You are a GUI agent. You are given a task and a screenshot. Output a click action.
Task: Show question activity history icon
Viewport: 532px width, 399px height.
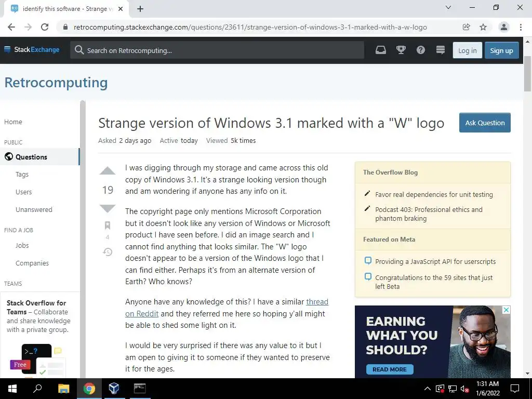click(108, 252)
